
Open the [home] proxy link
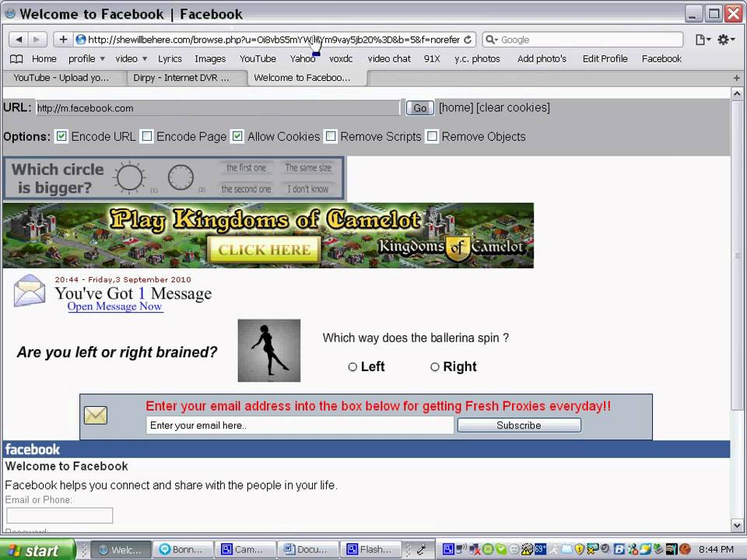click(456, 107)
